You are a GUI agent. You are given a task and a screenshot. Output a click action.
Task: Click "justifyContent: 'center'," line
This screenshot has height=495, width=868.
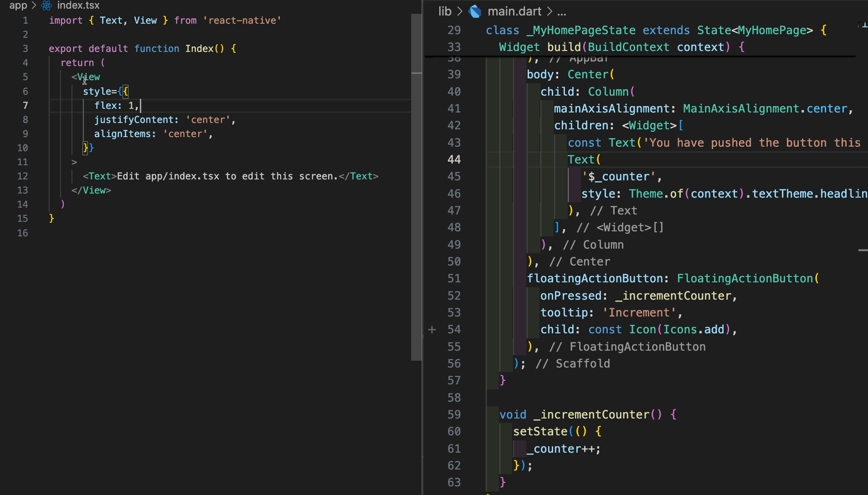pos(165,120)
